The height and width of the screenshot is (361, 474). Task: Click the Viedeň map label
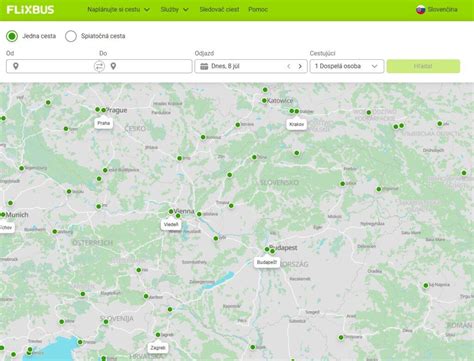[171, 225]
